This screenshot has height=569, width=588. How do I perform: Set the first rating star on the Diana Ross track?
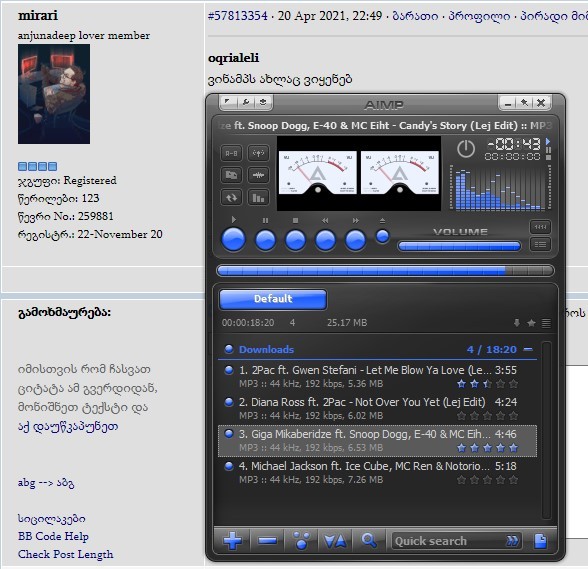coord(462,416)
